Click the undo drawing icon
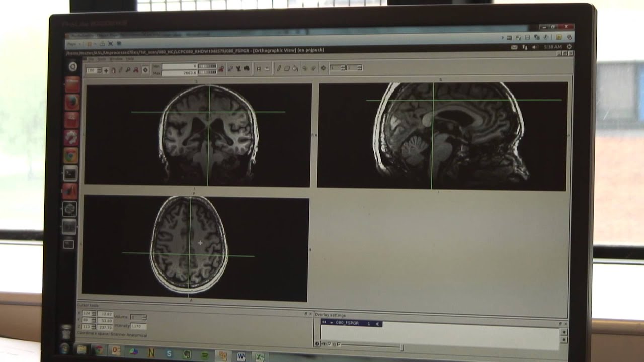644x362 pixels. 305,68
